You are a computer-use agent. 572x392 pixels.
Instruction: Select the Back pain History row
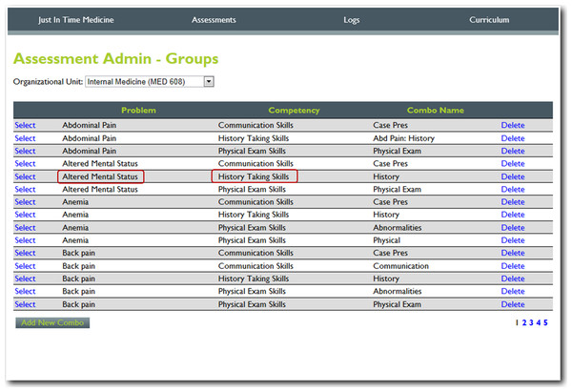(x=25, y=279)
